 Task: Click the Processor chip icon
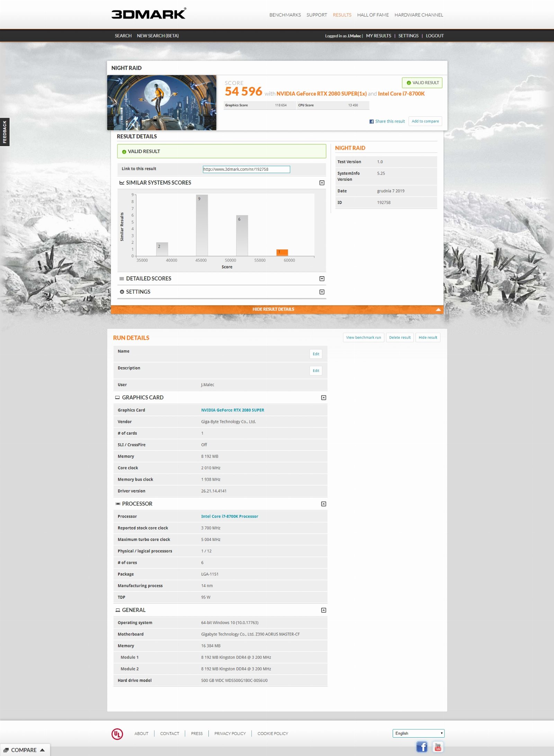(118, 504)
